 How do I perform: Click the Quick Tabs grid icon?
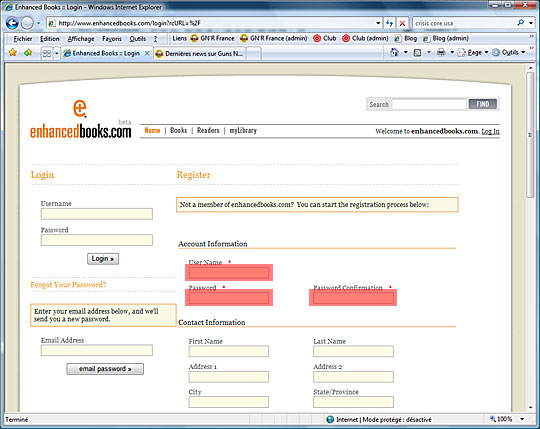(x=46, y=53)
